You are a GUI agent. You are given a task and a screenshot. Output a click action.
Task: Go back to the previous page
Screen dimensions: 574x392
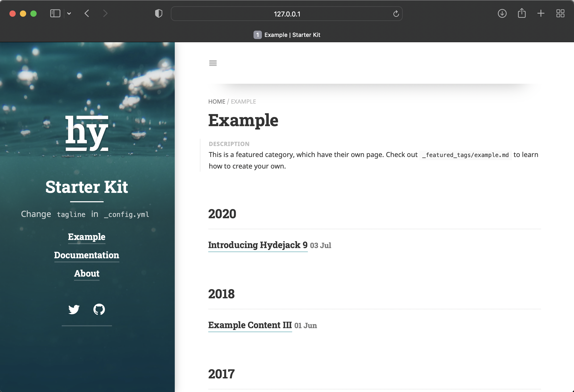click(x=87, y=13)
